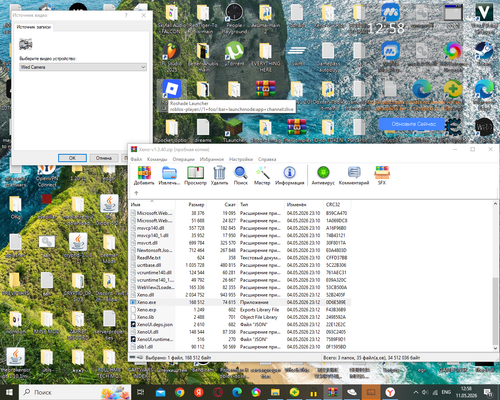500x400 pixels.
Task: Launch the Мастер (Wizard) wand icon
Action: coord(262,176)
